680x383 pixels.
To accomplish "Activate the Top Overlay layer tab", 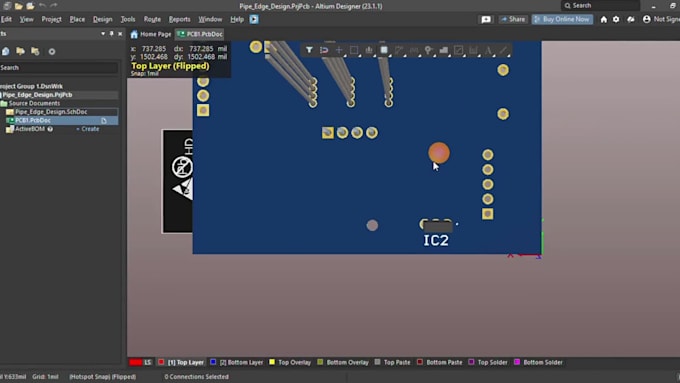I will click(x=290, y=362).
